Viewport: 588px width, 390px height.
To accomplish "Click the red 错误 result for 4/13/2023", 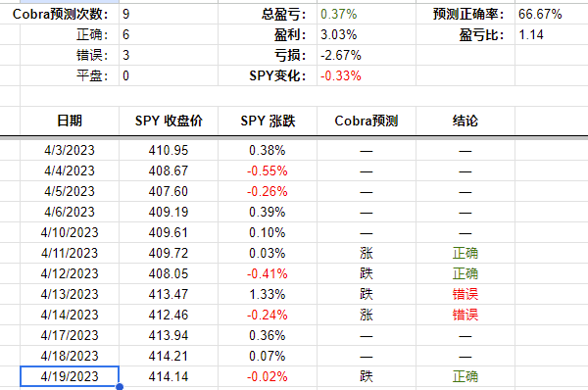I will tap(465, 294).
